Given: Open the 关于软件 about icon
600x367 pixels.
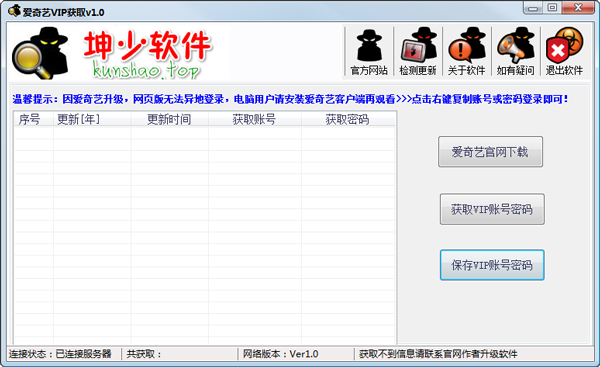Looking at the screenshot, I should tap(467, 51).
